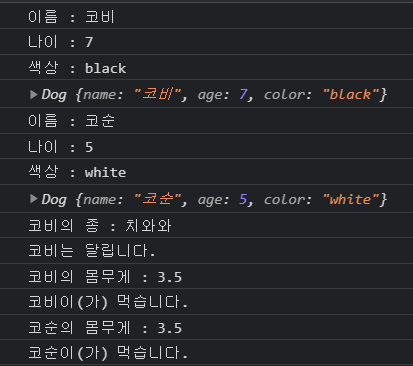
Task: Click the "white" color value in Dog object
Action: pyautogui.click(x=351, y=199)
